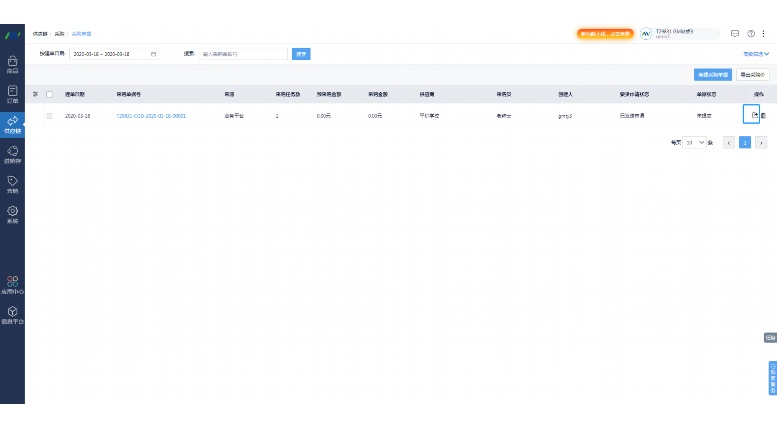Open the blue customer service side widget
The image size is (777, 428).
pos(773,378)
